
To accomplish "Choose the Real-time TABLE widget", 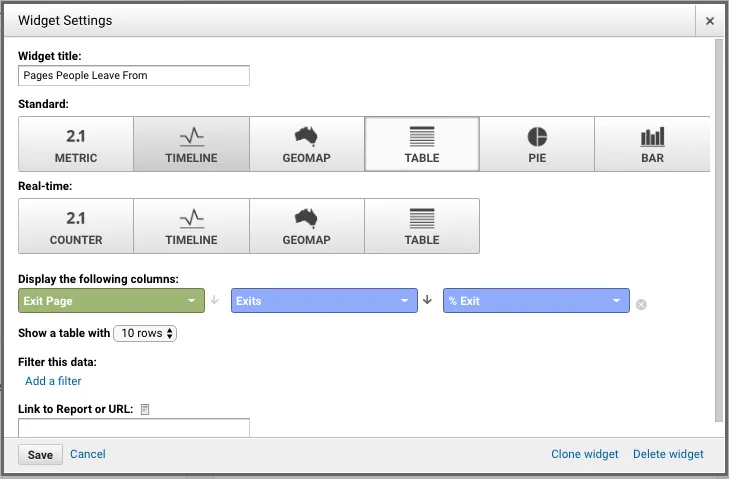I will pos(422,226).
